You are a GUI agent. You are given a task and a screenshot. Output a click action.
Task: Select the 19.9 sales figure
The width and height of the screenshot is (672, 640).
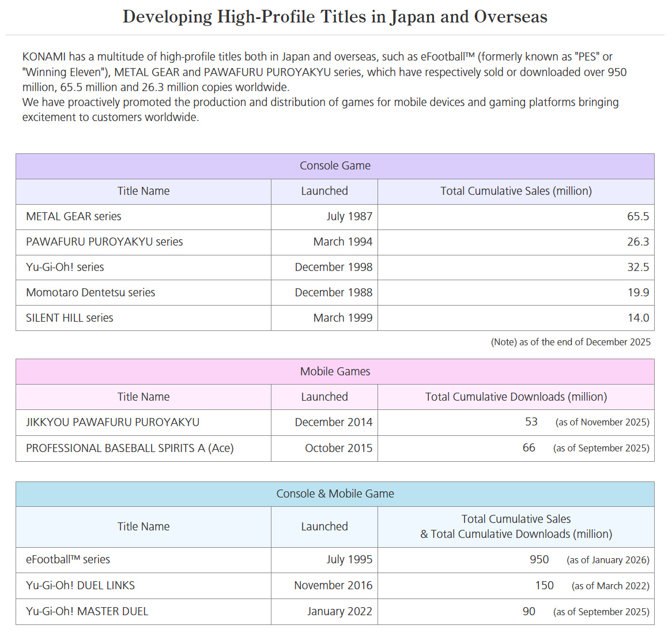coord(638,292)
